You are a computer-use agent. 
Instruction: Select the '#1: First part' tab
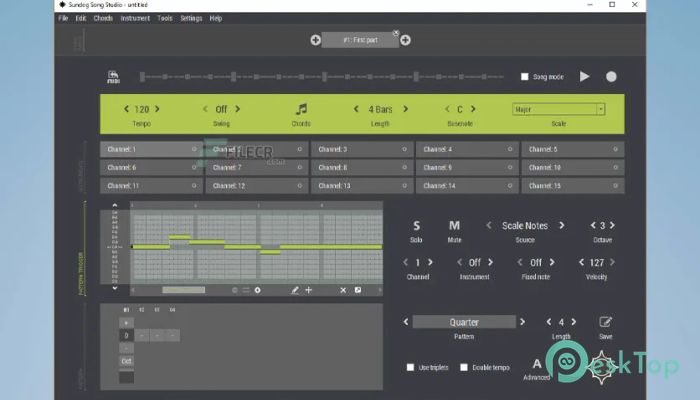coord(360,40)
